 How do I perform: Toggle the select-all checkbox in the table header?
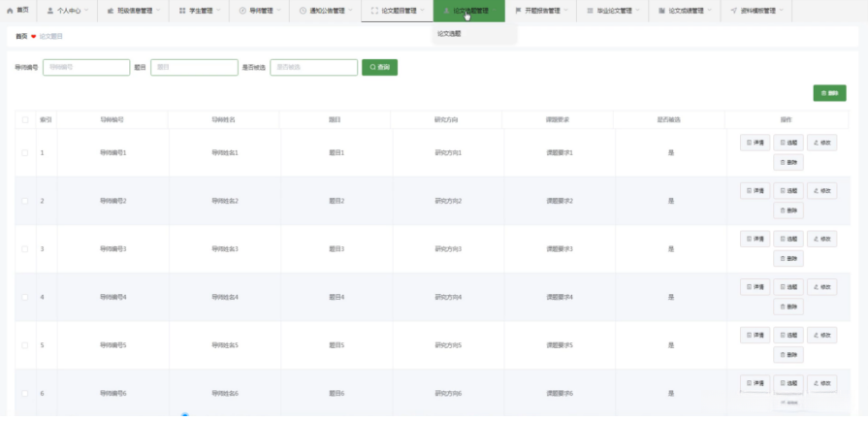click(25, 119)
